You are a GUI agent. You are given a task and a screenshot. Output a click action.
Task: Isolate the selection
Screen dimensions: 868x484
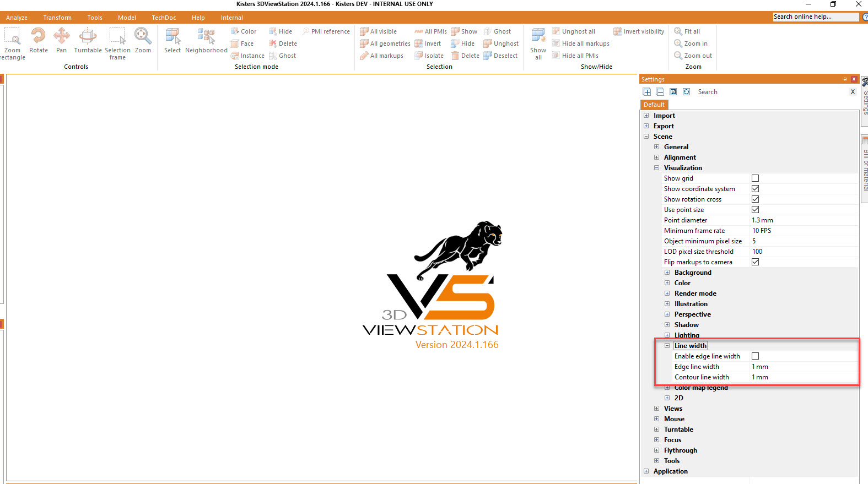pyautogui.click(x=429, y=56)
